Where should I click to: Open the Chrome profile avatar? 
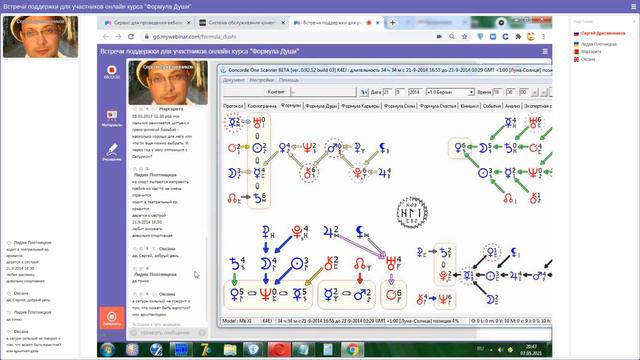[x=531, y=37]
